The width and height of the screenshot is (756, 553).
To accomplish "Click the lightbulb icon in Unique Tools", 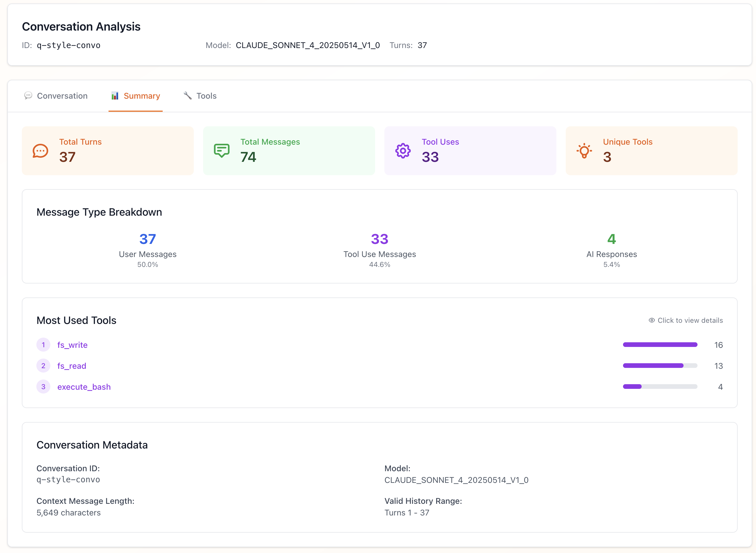I will coord(584,151).
